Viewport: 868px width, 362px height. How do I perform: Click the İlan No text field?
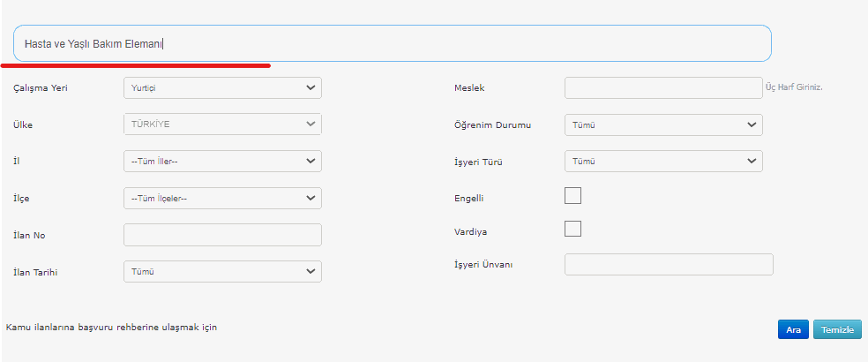(x=222, y=235)
